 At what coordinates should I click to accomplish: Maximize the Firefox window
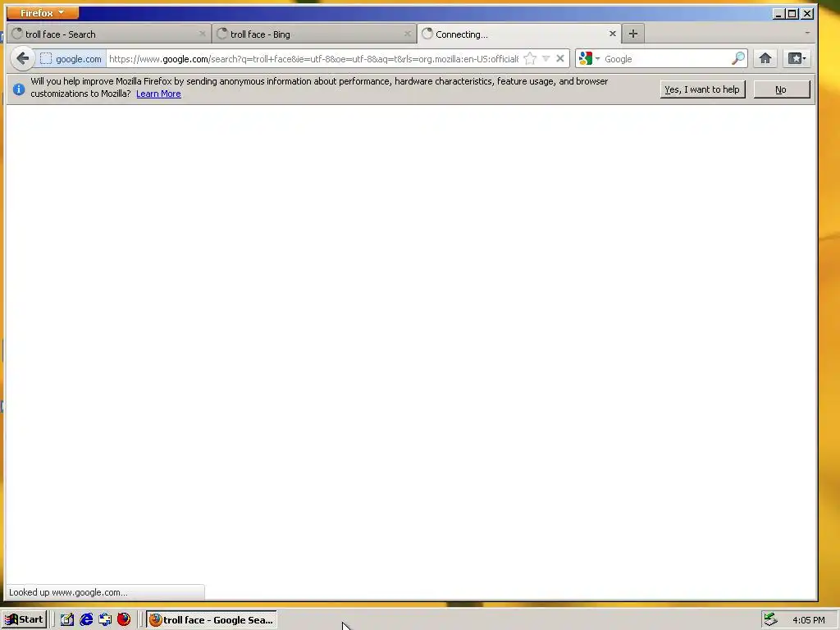pyautogui.click(x=792, y=13)
